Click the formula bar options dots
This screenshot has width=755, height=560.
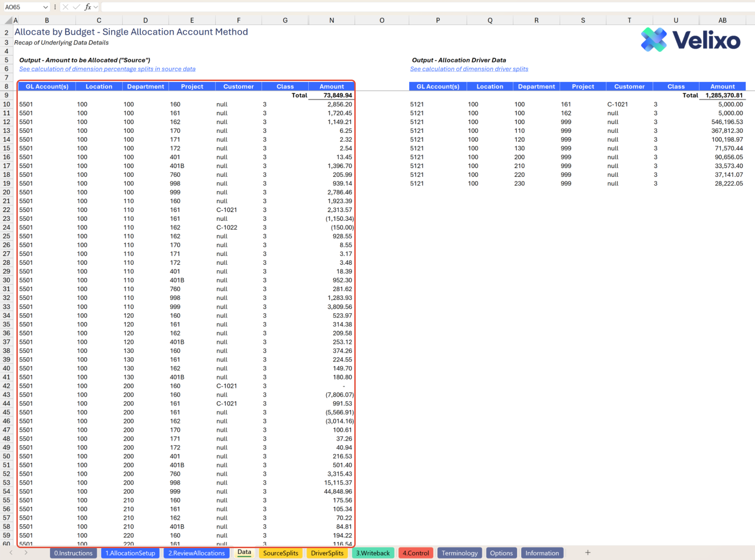point(55,7)
